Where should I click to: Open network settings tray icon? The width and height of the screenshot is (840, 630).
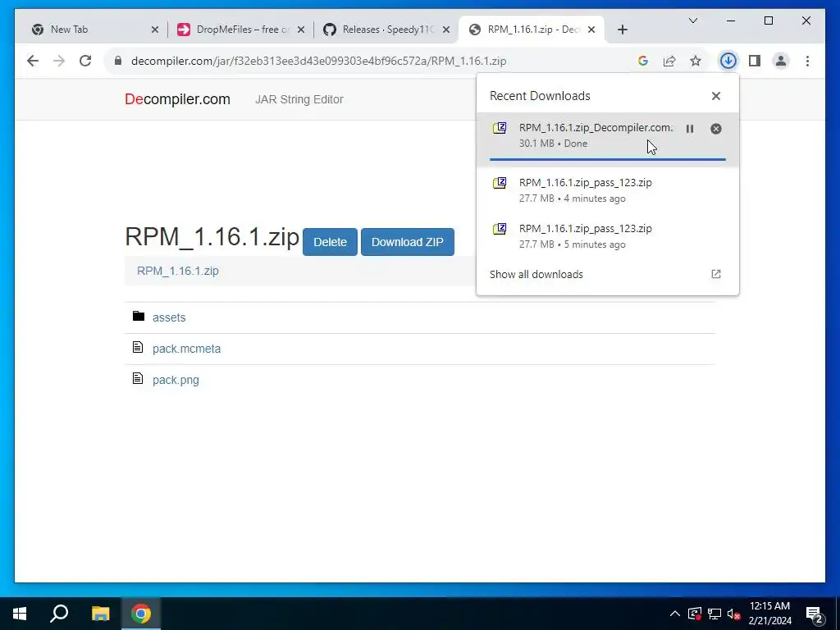pos(714,614)
